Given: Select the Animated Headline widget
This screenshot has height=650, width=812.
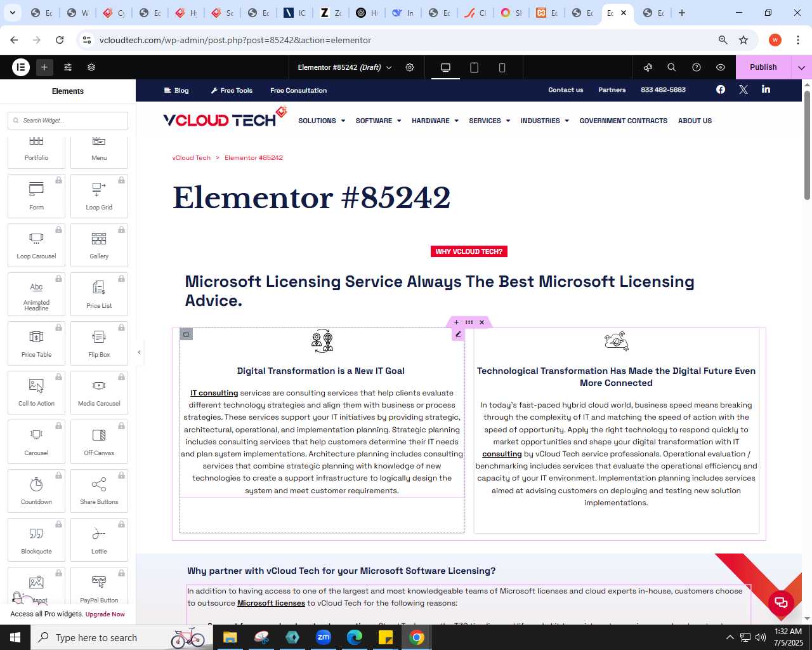Looking at the screenshot, I should (x=36, y=295).
